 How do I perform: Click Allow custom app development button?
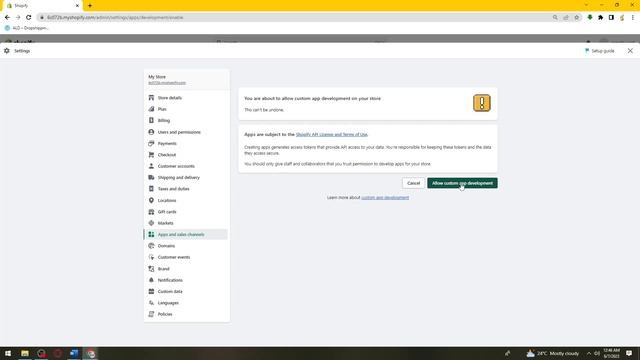click(462, 183)
